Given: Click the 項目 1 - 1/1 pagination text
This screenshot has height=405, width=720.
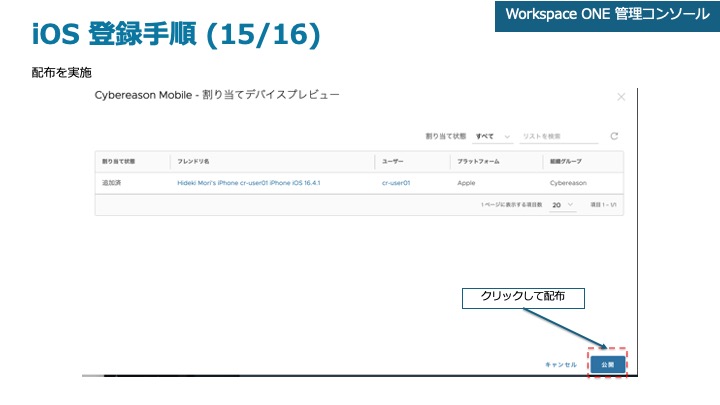Looking at the screenshot, I should pos(603,205).
